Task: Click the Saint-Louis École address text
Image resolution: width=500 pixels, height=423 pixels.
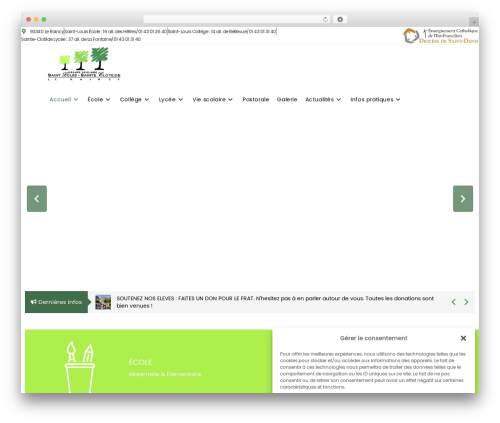Action: [116, 31]
